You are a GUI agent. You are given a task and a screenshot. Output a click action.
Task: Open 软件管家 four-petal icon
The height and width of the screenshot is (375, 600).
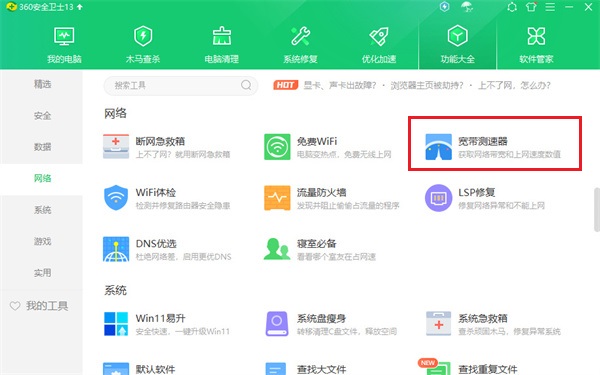[x=536, y=36]
